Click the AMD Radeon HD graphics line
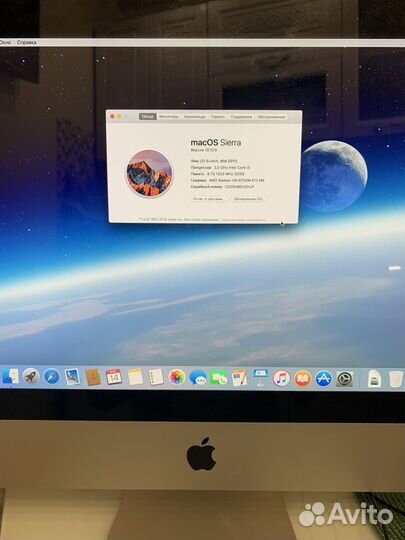Screen dimensions: 405x540 228,180
